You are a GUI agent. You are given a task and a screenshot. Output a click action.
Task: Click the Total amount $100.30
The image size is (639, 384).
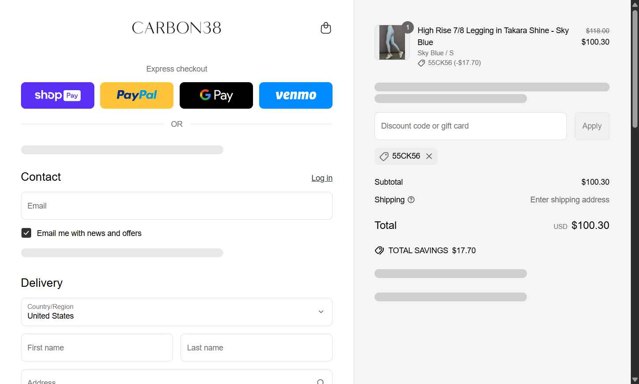tap(590, 225)
